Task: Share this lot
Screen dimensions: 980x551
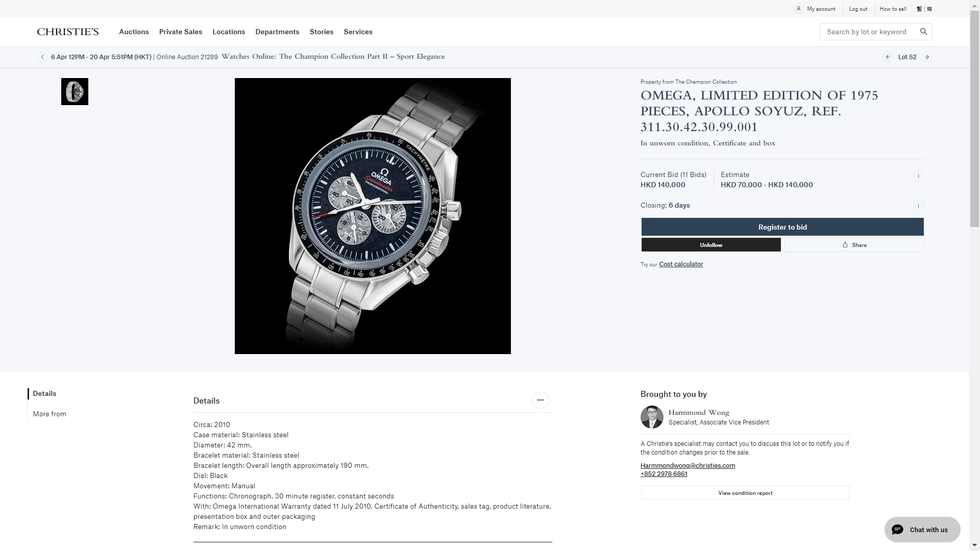Action: (x=854, y=245)
